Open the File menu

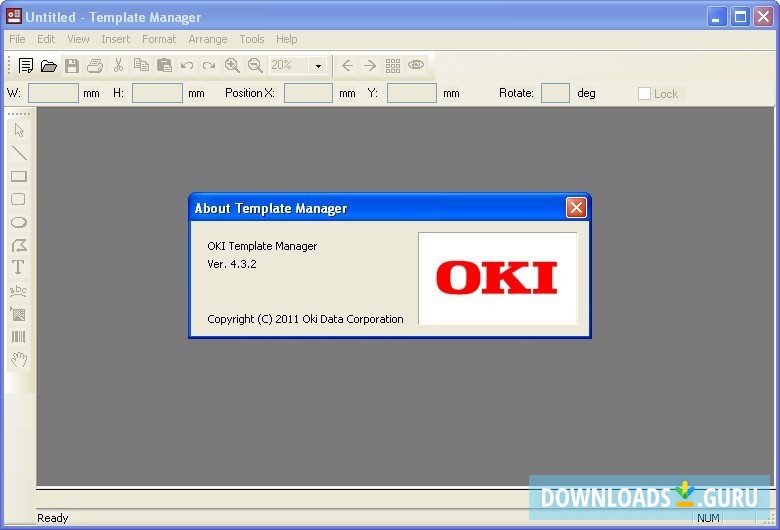(17, 39)
